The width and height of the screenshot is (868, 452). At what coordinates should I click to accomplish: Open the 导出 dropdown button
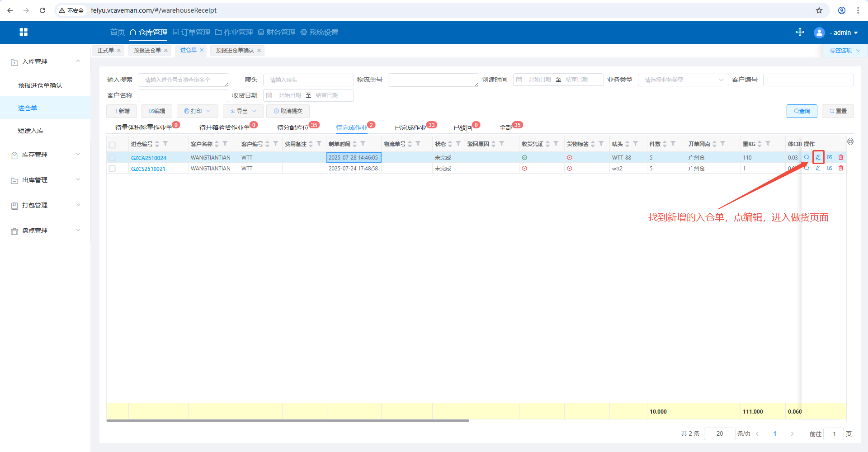[243, 111]
